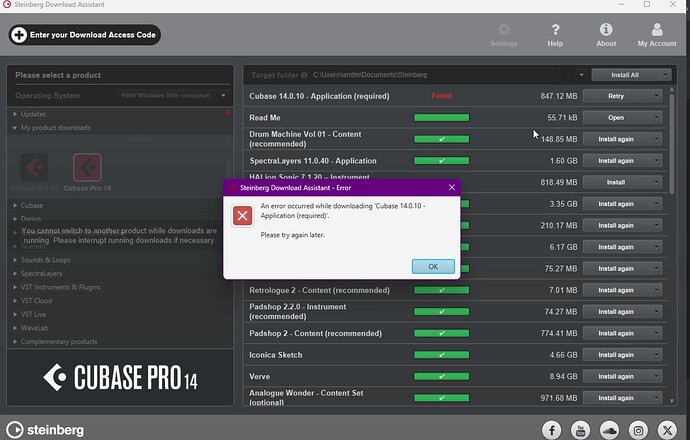The image size is (690, 440).
Task: Click Install again for Retrologue 2 Content
Action: (616, 290)
